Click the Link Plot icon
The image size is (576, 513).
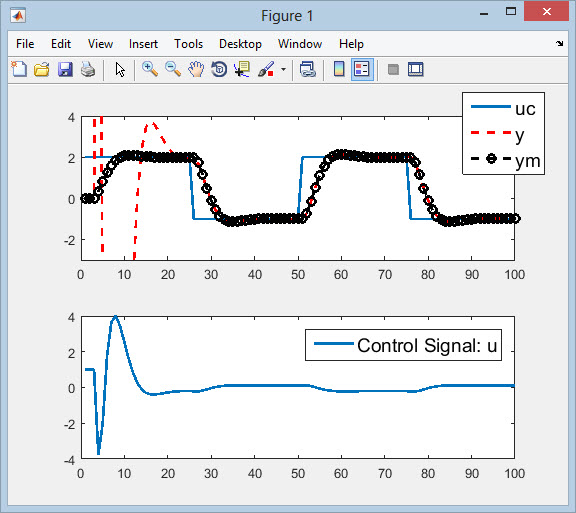pyautogui.click(x=307, y=69)
